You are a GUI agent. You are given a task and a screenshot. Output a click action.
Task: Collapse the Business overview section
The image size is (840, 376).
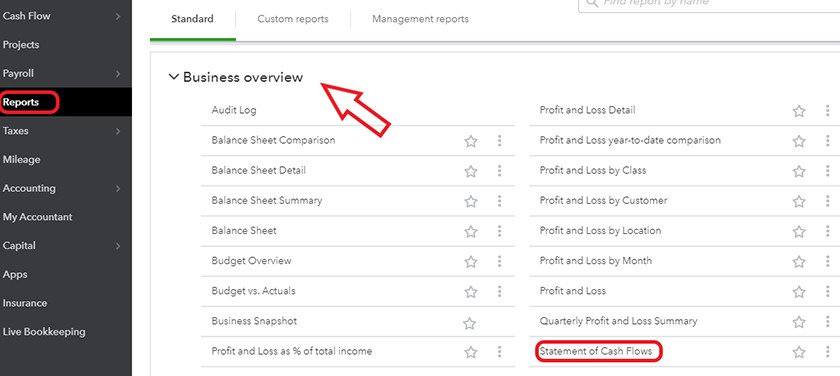173,77
